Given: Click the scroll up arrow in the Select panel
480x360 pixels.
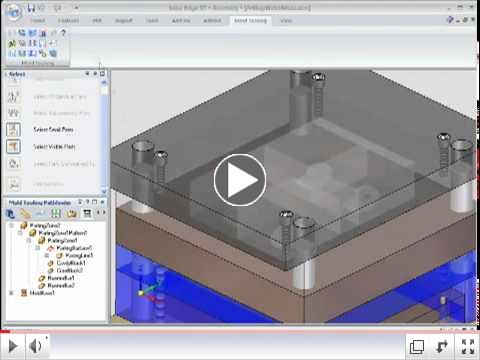Looking at the screenshot, I should coord(104,82).
